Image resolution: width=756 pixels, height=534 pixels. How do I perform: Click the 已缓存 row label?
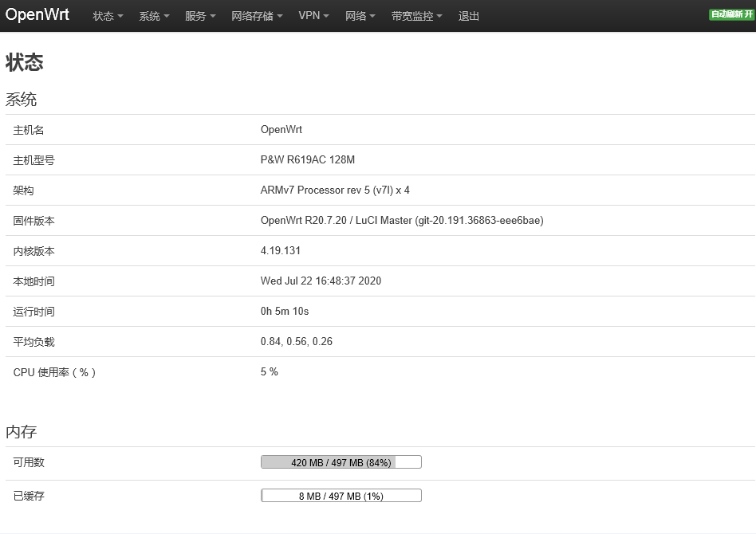(29, 496)
